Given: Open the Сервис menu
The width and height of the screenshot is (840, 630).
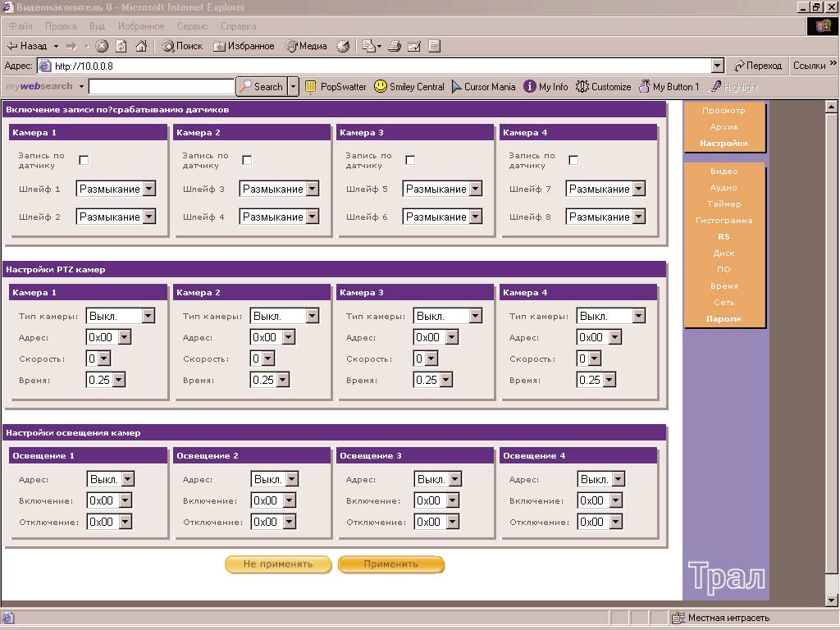Looking at the screenshot, I should coord(192,26).
